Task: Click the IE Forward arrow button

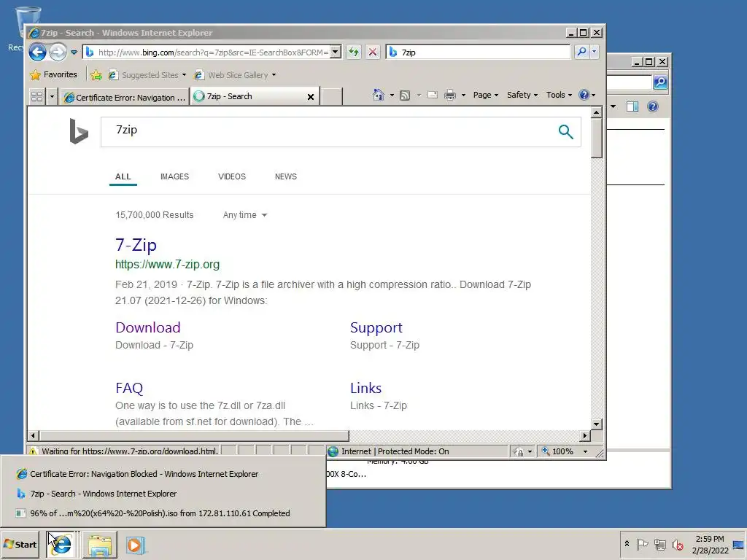Action: [58, 52]
